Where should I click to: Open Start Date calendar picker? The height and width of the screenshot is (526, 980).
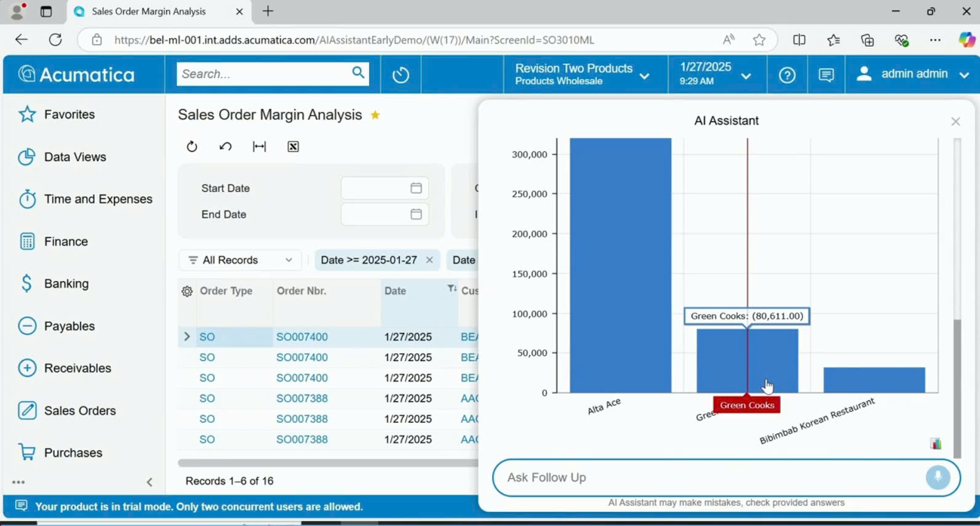(x=416, y=188)
